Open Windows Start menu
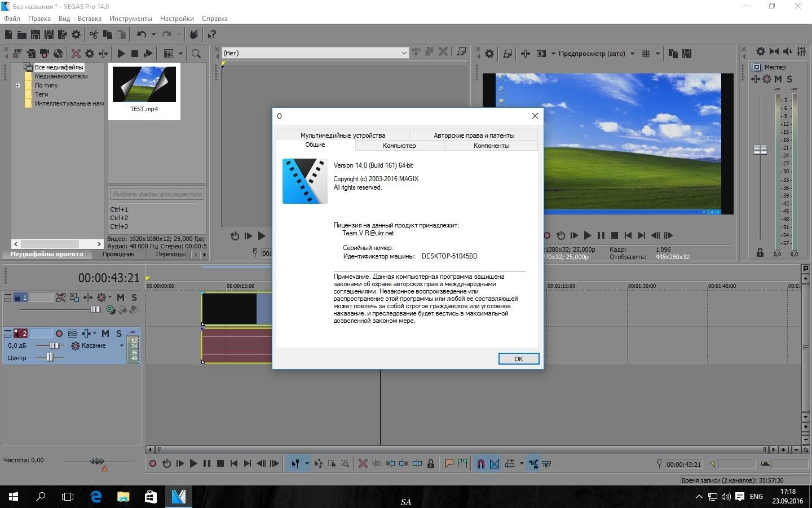 (14, 497)
